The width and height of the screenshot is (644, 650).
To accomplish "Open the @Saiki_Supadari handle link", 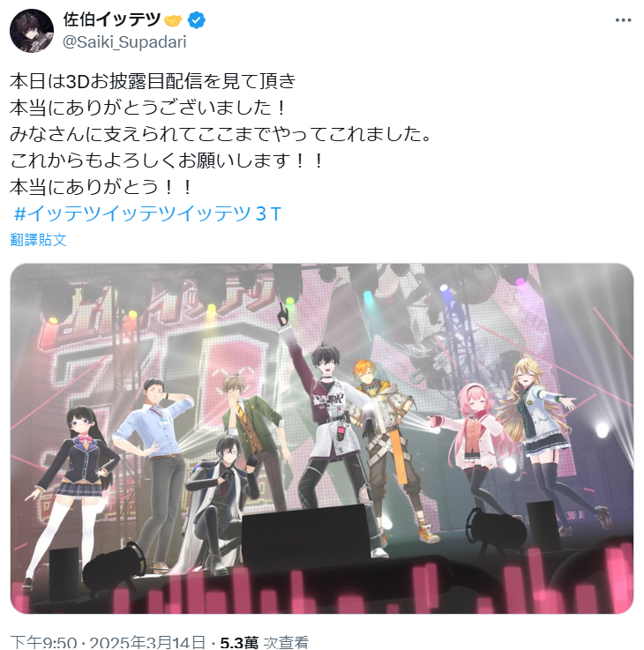I will (x=124, y=41).
